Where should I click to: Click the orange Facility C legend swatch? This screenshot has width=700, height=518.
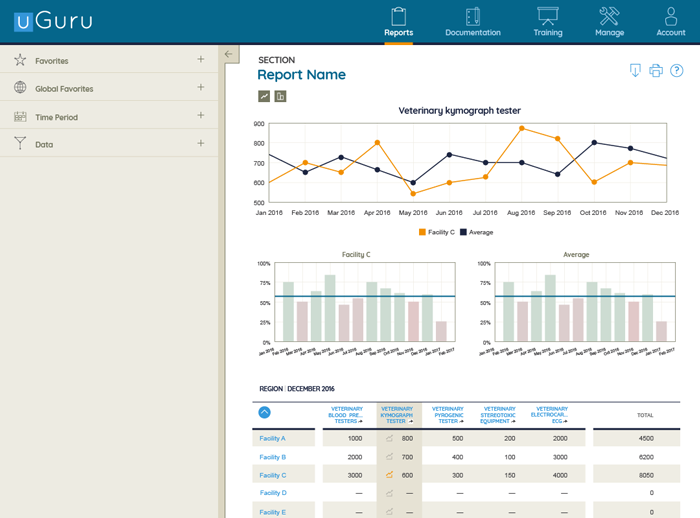422,232
